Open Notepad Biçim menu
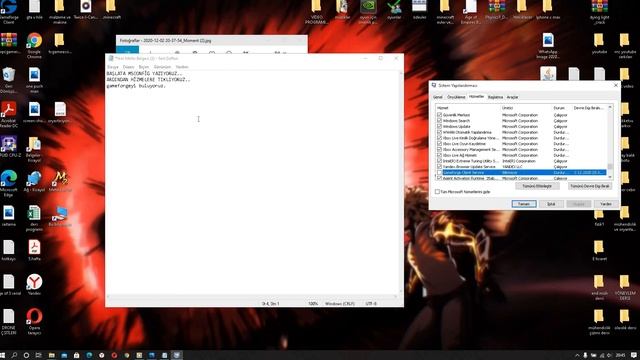Screen dimensions: 640x360 pyautogui.click(x=144, y=67)
